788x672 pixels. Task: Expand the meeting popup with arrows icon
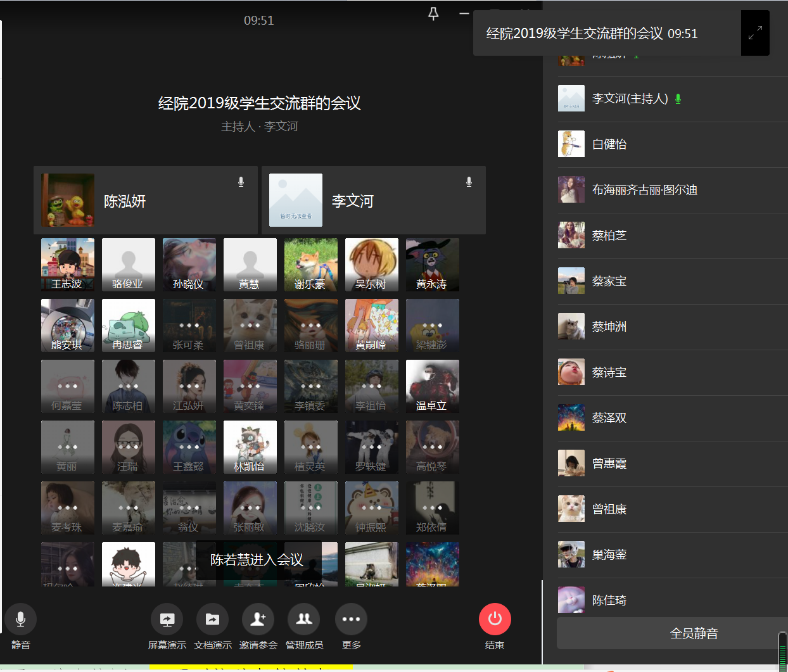coord(755,33)
